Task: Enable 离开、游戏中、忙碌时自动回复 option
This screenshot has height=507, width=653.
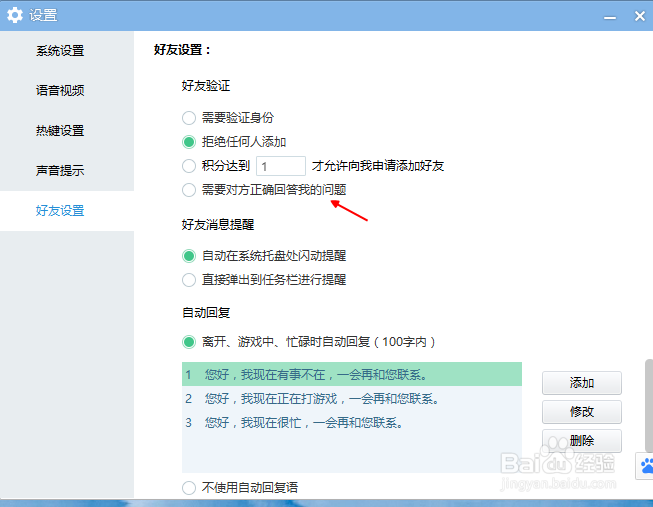Action: click(x=189, y=342)
